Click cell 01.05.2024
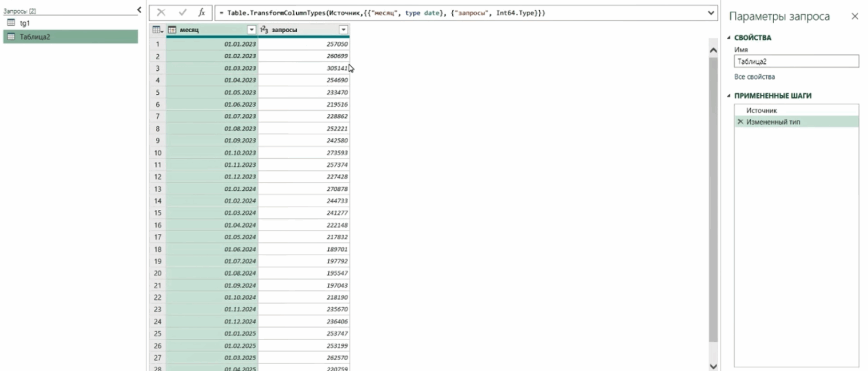Viewport: 868px width, 371px height. [212, 237]
